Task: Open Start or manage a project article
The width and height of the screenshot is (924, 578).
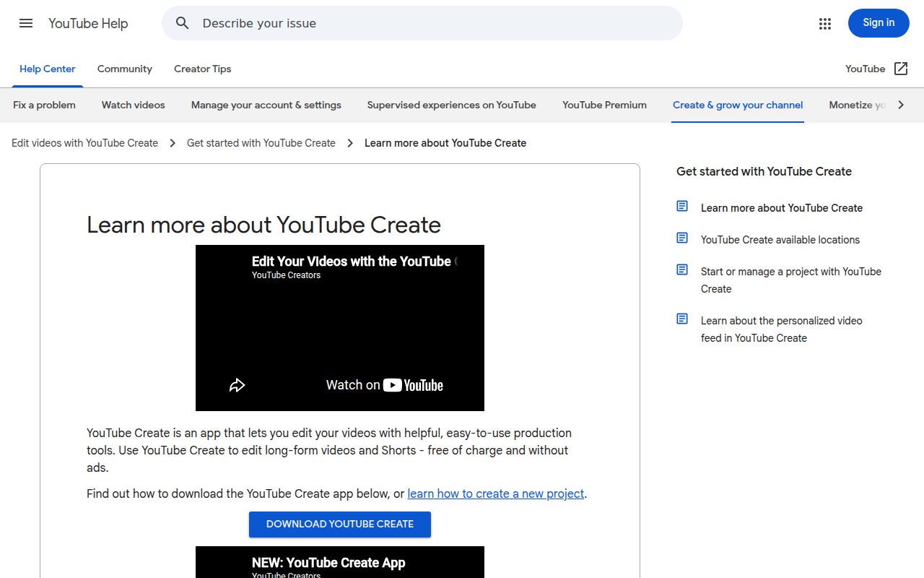Action: click(x=791, y=280)
